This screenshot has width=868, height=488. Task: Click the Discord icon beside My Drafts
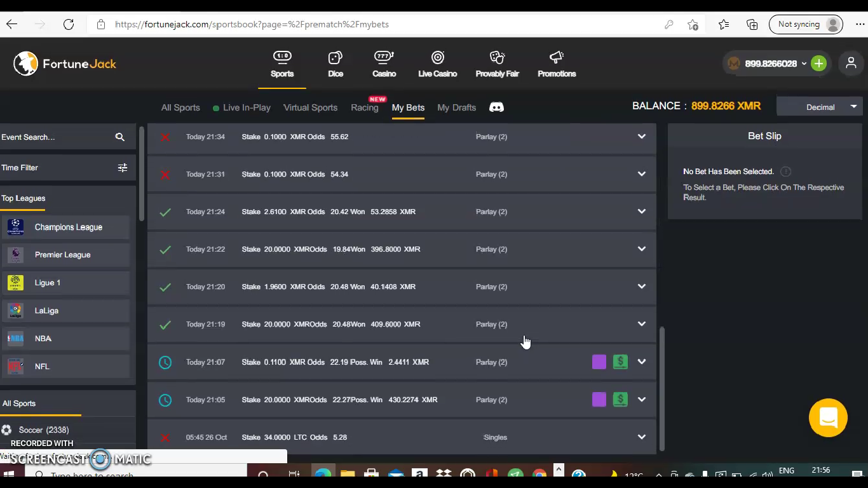tap(496, 107)
